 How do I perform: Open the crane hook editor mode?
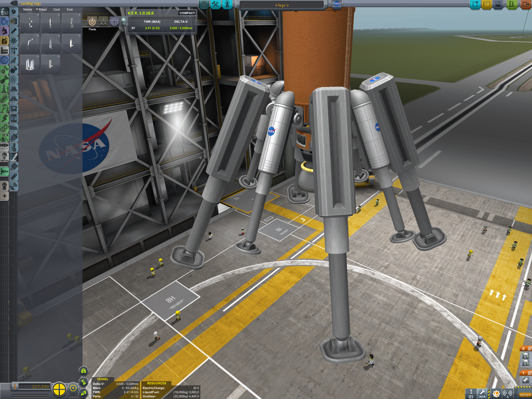204,4
